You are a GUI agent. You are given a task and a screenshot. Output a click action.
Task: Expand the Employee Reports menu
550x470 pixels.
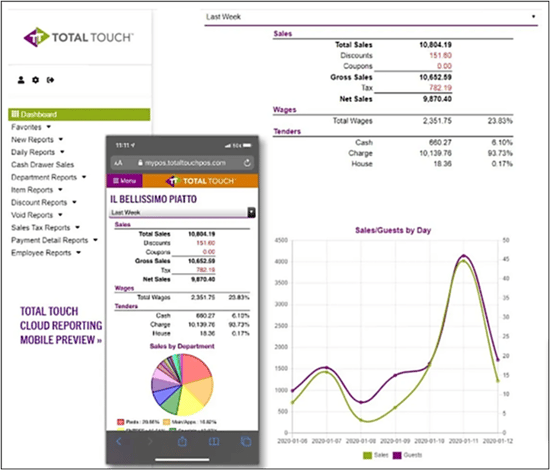(46, 253)
